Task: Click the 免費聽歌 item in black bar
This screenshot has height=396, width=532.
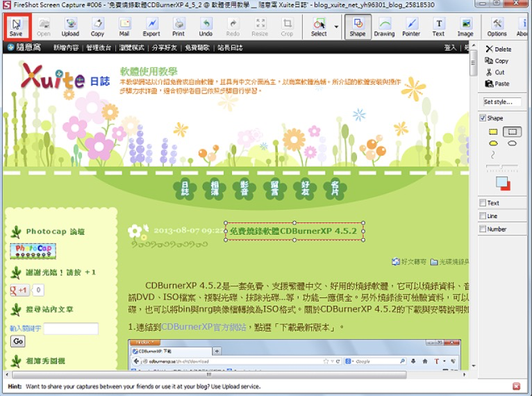Action: [197, 48]
